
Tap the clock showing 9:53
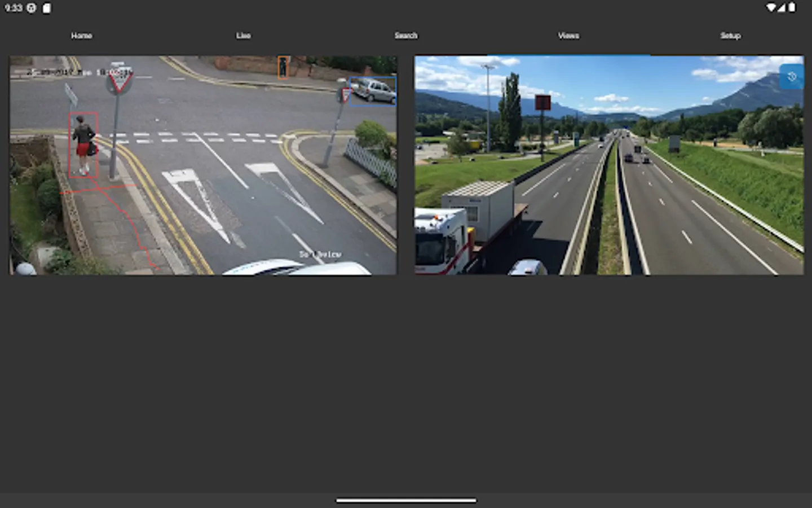tap(12, 8)
